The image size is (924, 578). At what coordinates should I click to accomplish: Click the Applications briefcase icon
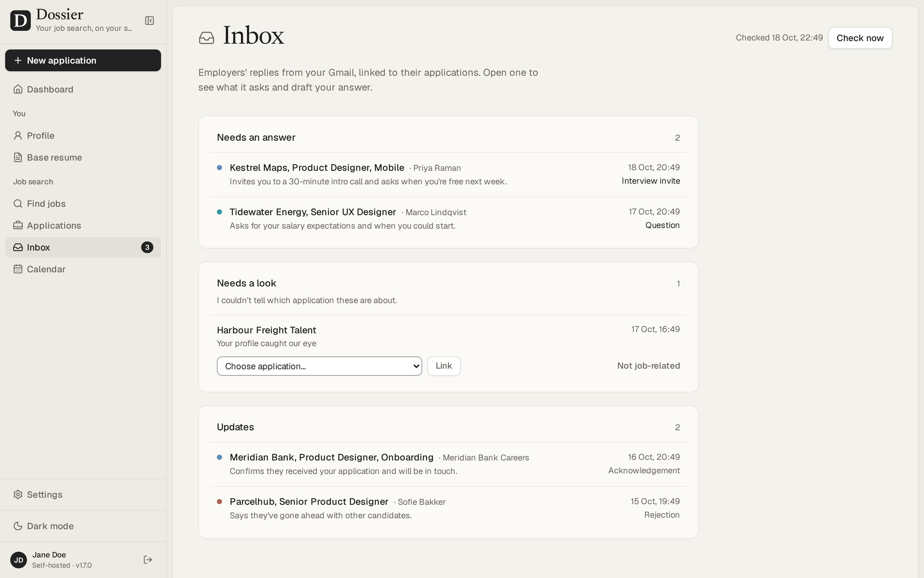[x=18, y=225]
